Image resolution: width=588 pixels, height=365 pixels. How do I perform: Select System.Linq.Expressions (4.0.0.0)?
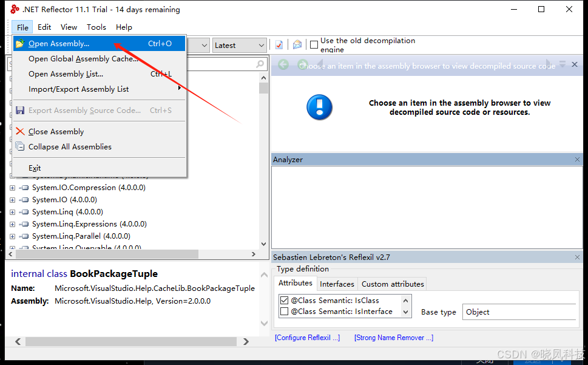(x=89, y=224)
